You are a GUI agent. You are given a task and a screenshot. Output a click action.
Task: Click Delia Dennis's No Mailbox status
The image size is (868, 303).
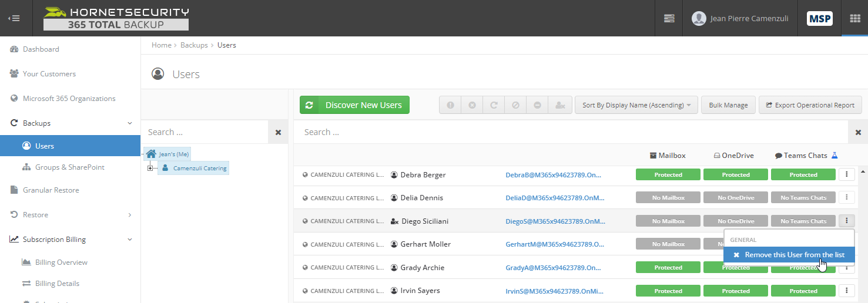[668, 198]
